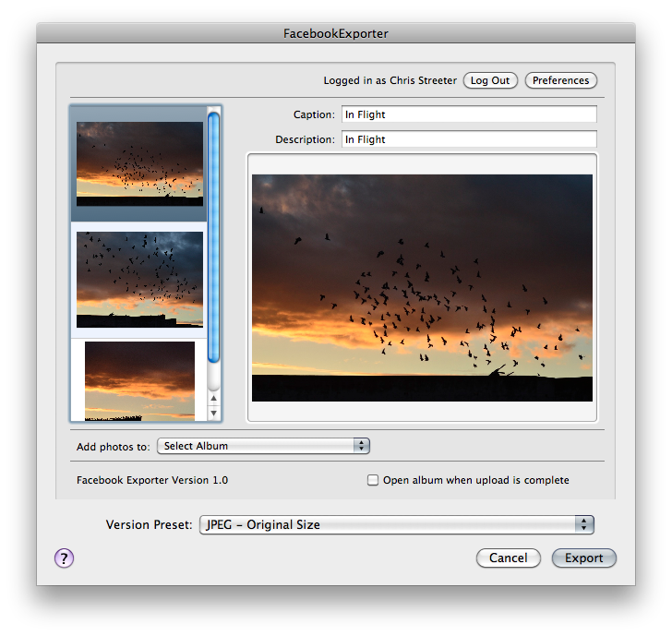Click into the Caption text field
The width and height of the screenshot is (672, 636).
click(469, 114)
